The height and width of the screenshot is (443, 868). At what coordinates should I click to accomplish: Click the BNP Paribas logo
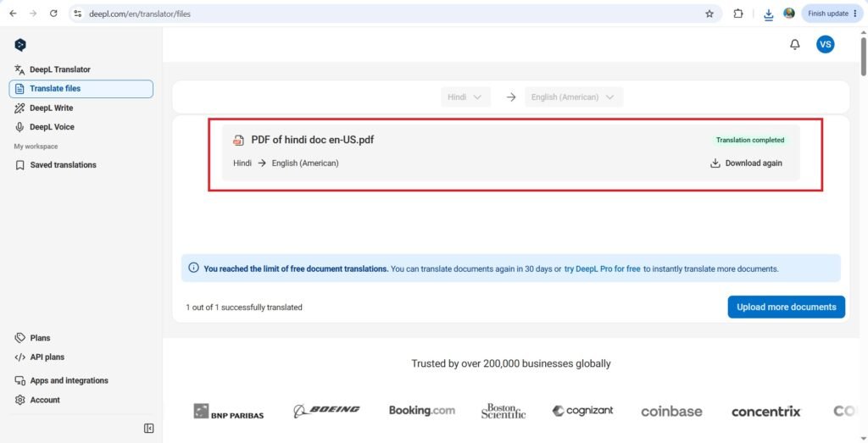point(229,412)
